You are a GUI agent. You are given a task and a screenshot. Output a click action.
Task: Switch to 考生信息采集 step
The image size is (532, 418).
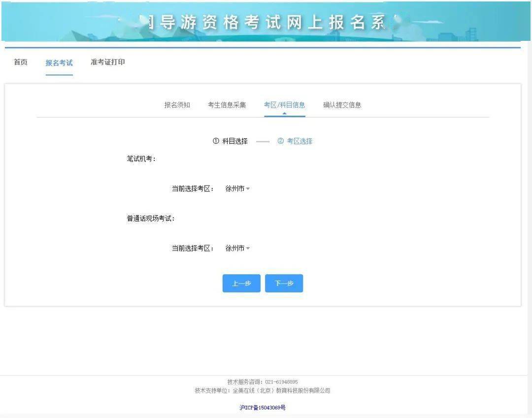click(x=227, y=105)
